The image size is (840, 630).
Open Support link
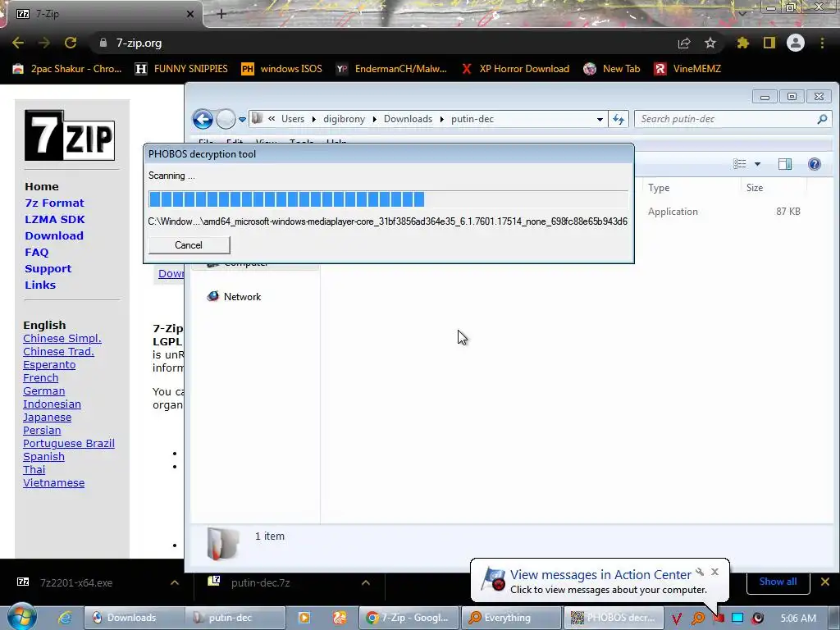(48, 268)
